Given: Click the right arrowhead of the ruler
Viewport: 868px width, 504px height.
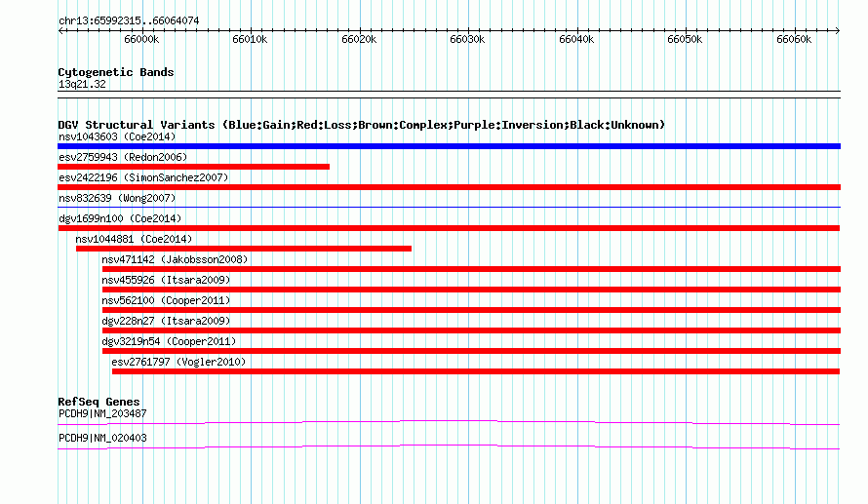Looking at the screenshot, I should click(838, 30).
